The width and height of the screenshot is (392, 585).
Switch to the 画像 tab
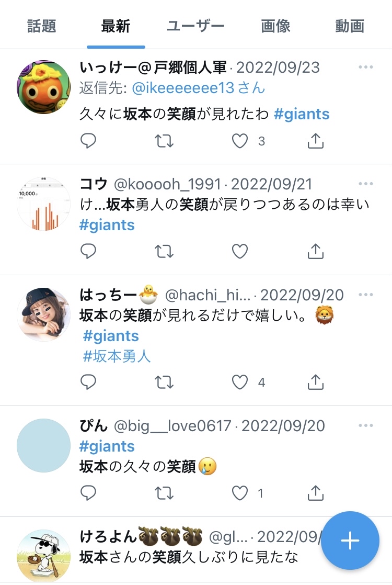[275, 26]
